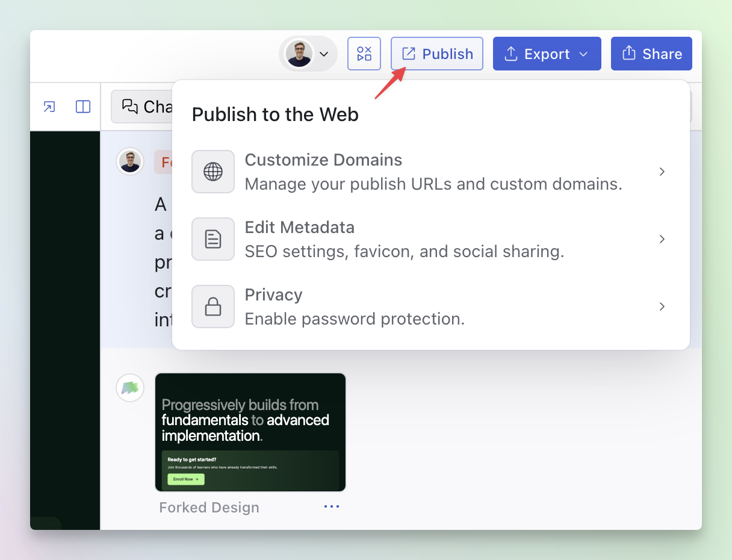Click the split panel layout icon
This screenshot has height=560, width=732.
[83, 107]
